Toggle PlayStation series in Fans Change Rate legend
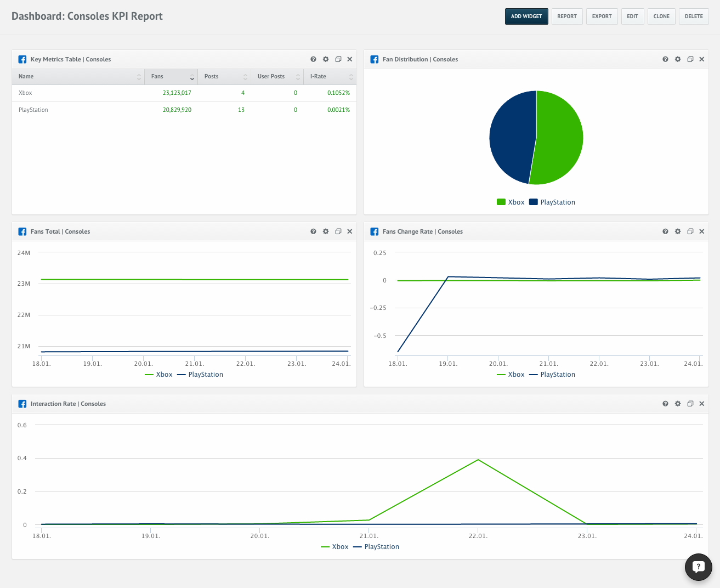The width and height of the screenshot is (720, 588). click(552, 375)
